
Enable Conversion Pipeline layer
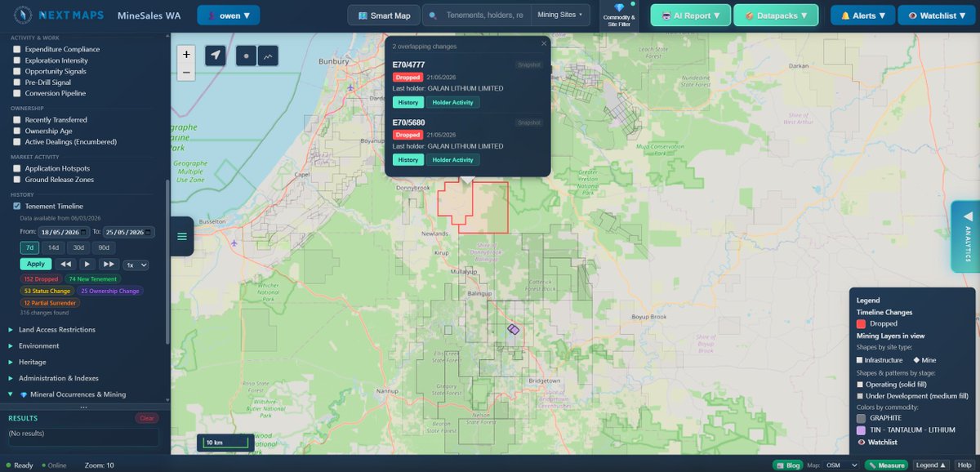coord(16,93)
